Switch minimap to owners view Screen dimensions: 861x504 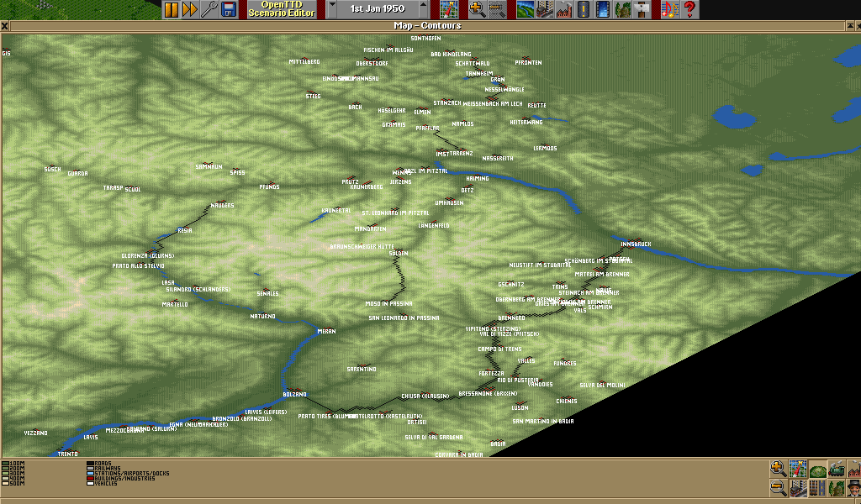[854, 487]
